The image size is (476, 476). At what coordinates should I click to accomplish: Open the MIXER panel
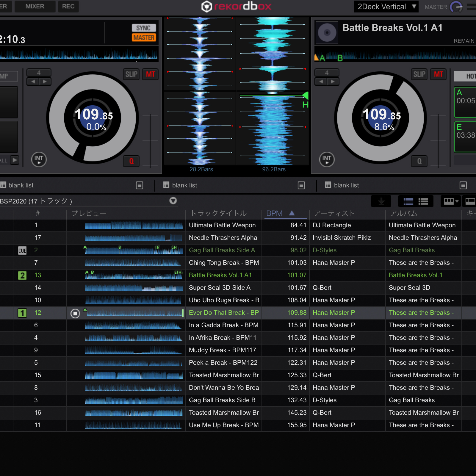point(35,6)
